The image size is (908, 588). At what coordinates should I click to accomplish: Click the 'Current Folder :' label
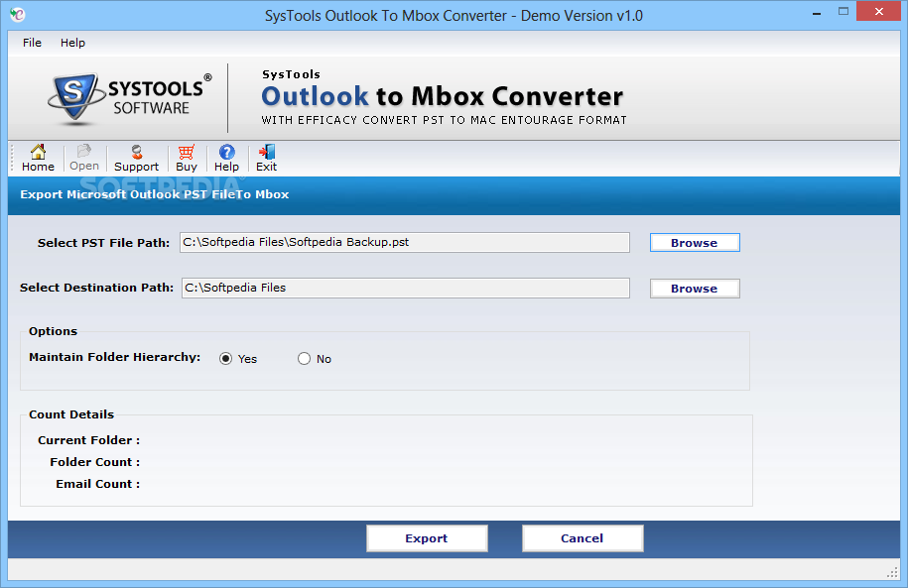click(88, 440)
